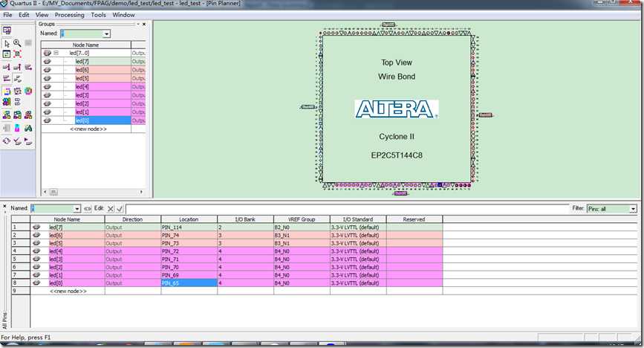
Task: Open the View menu
Action: click(42, 15)
